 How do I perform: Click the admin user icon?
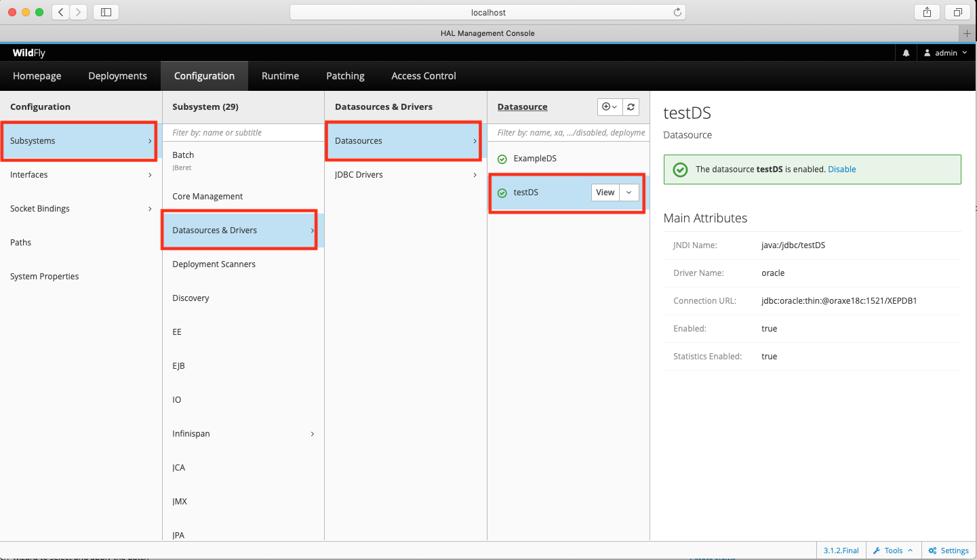928,52
